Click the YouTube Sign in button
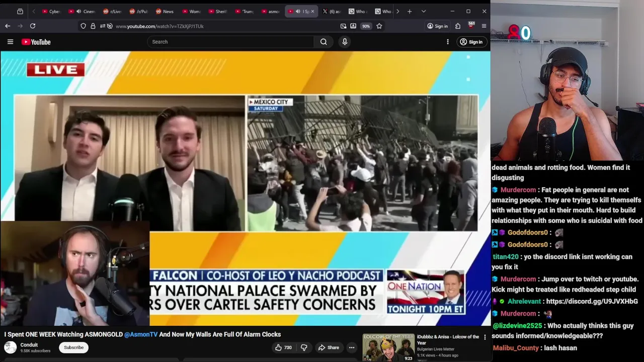This screenshot has width=644, height=362. [x=471, y=42]
